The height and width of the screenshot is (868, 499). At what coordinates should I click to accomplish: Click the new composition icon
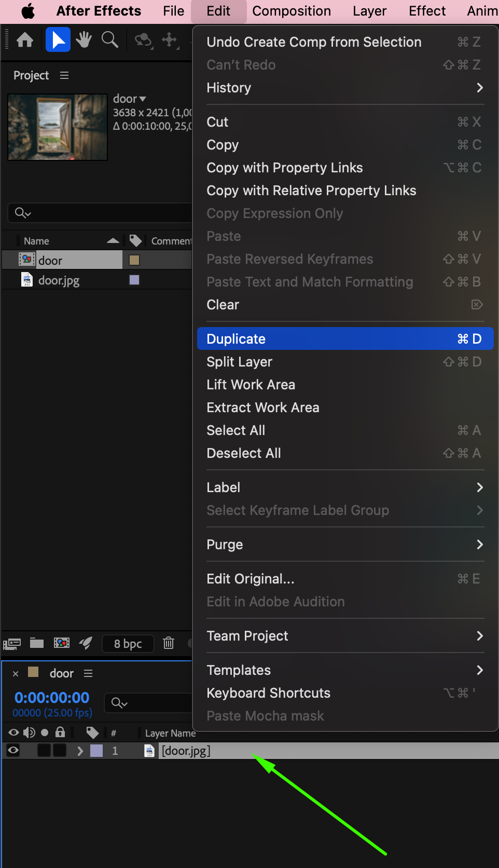coord(62,643)
